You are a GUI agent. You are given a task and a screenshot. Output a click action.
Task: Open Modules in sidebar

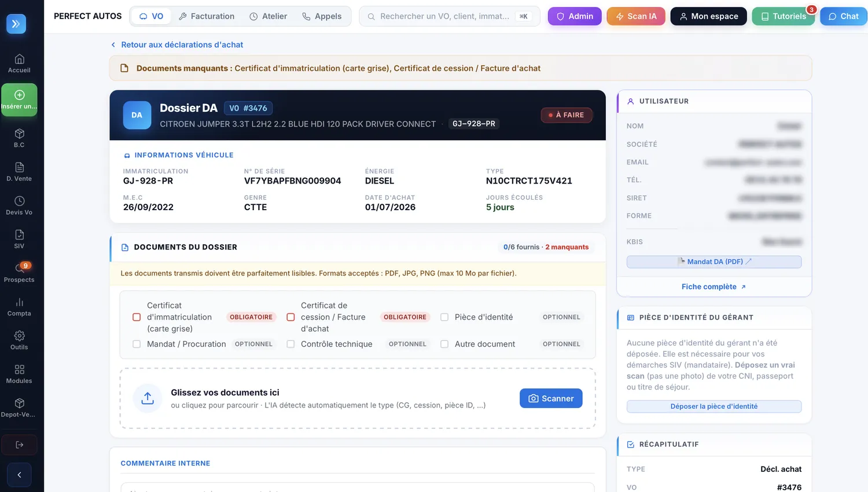[x=19, y=374]
